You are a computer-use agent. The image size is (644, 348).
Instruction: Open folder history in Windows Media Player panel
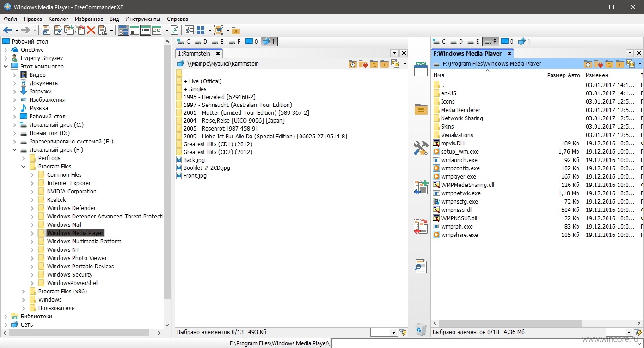pos(588,64)
